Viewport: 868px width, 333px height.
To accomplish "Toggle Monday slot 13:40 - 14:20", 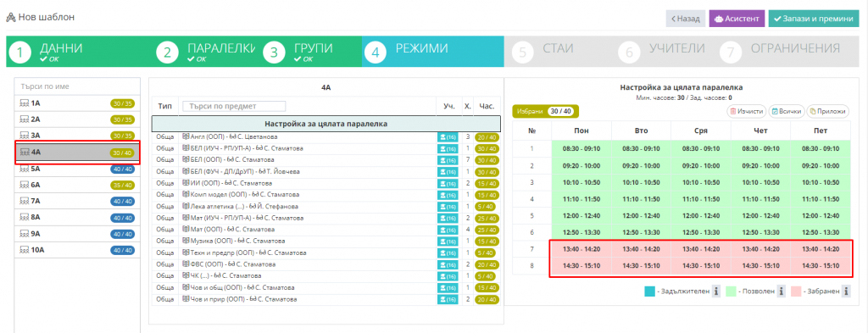I will (581, 249).
